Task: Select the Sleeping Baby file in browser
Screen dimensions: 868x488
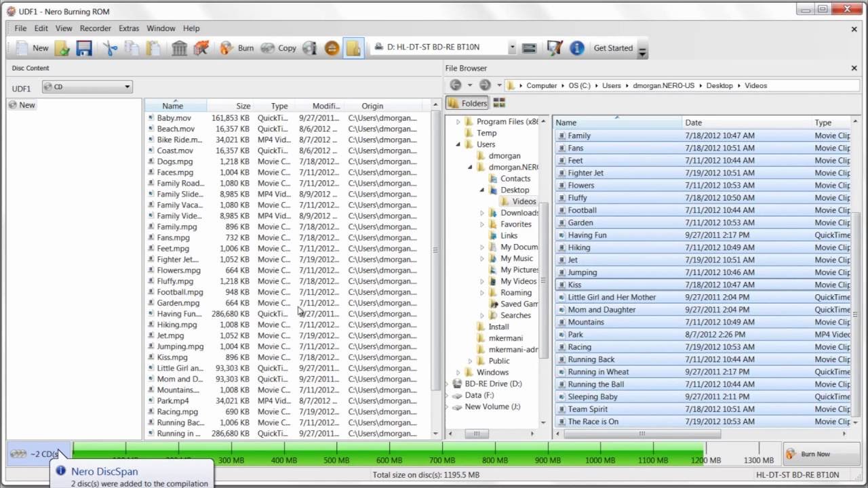Action: click(593, 396)
